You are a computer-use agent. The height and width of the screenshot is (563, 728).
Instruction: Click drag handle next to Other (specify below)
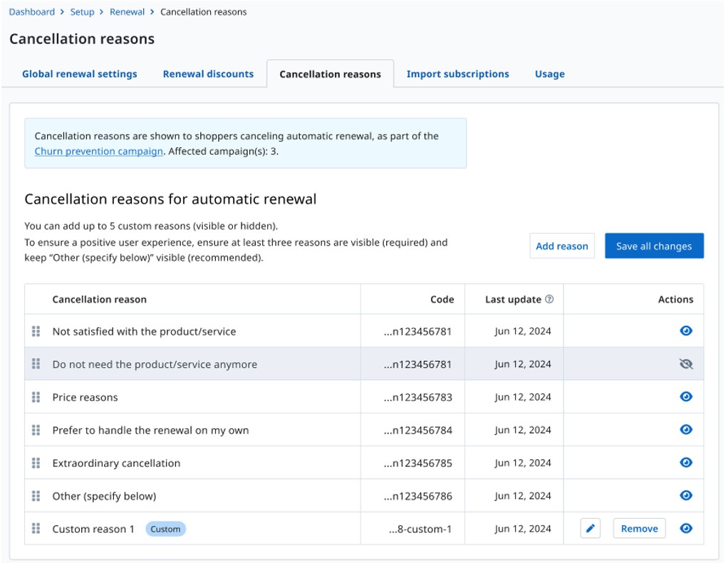(36, 496)
